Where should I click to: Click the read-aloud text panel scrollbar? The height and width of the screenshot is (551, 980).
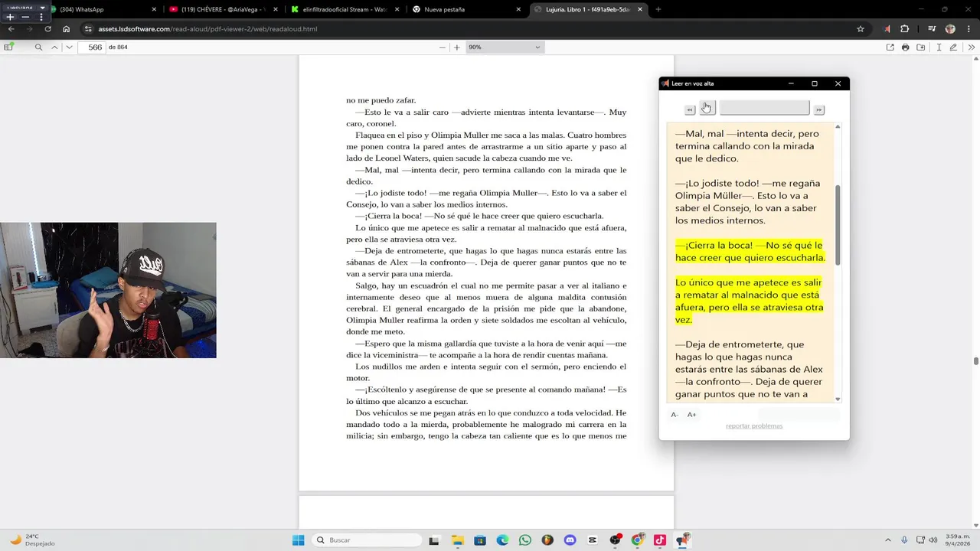pyautogui.click(x=838, y=225)
